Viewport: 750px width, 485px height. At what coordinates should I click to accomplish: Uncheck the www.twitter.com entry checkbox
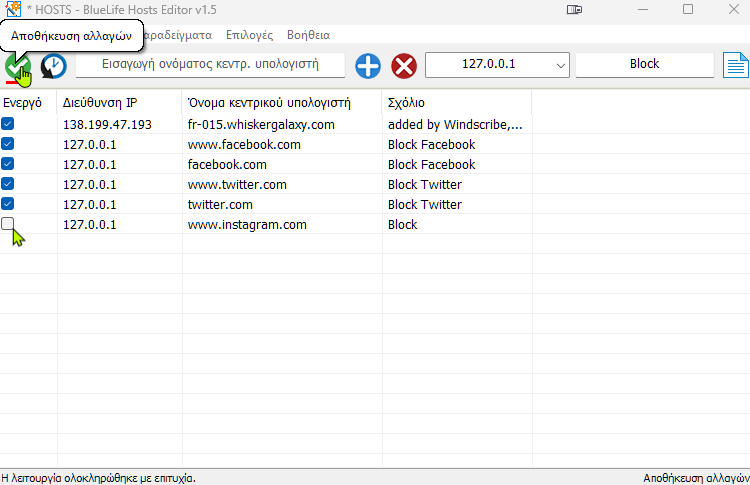pyautogui.click(x=8, y=184)
